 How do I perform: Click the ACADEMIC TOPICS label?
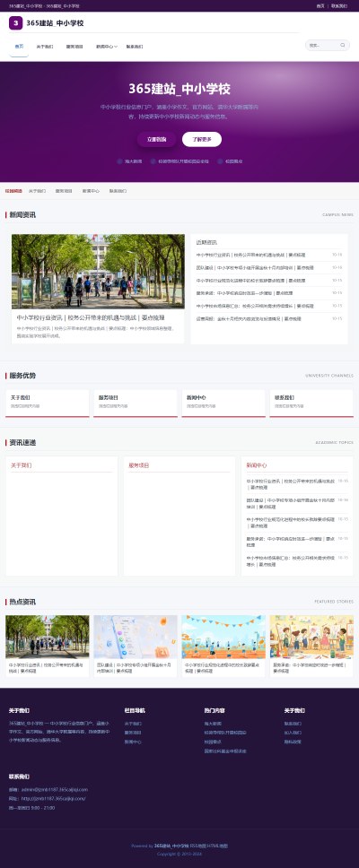[335, 443]
